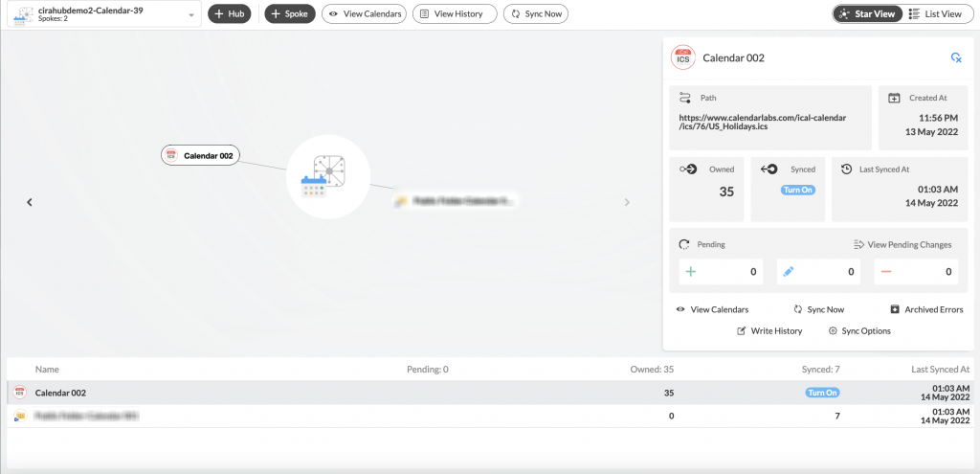Switch to List View
This screenshot has width=980, height=474.
tap(937, 14)
